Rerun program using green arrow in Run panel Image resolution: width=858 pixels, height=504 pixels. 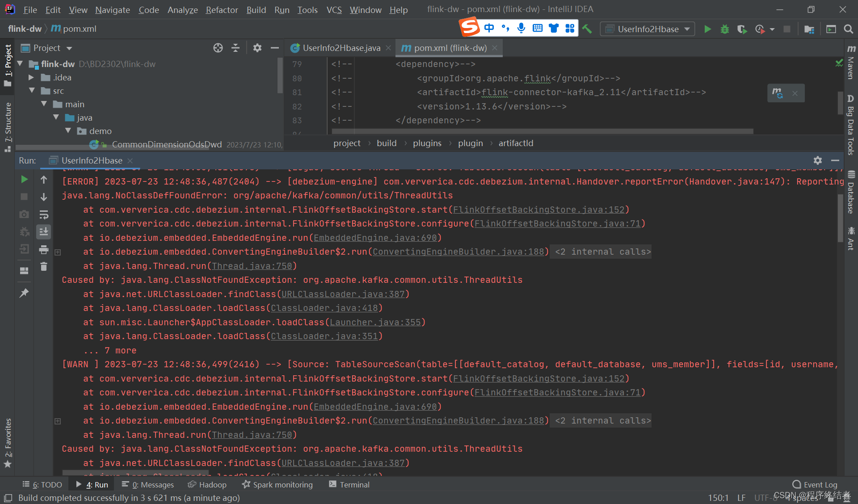pos(24,179)
